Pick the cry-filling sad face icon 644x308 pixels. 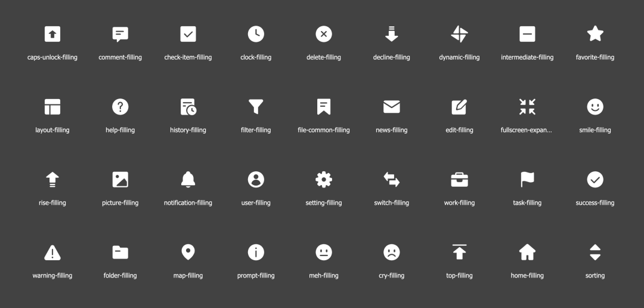(391, 252)
